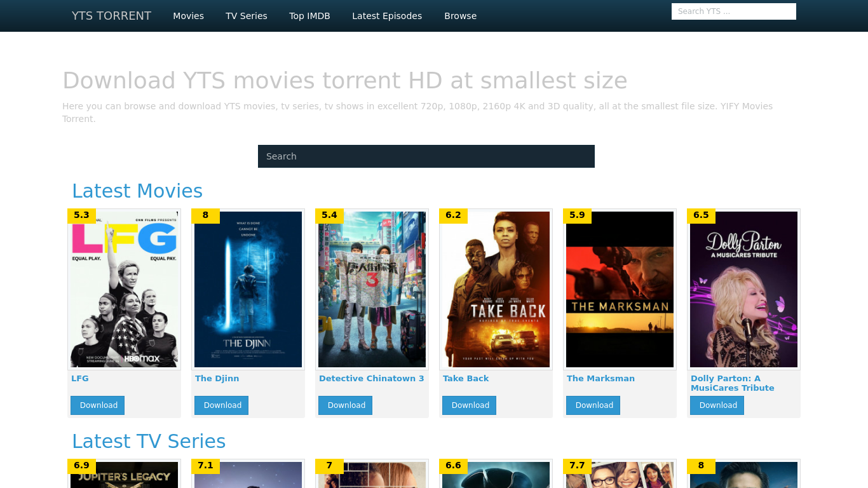Click the 5.9 rating badge on The Marksman
This screenshot has height=488, width=868.
(x=578, y=215)
